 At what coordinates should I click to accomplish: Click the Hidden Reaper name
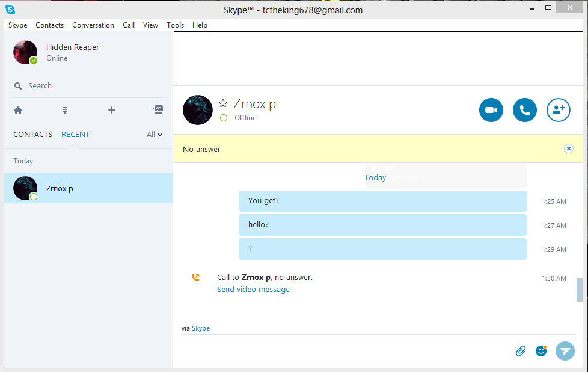(73, 47)
